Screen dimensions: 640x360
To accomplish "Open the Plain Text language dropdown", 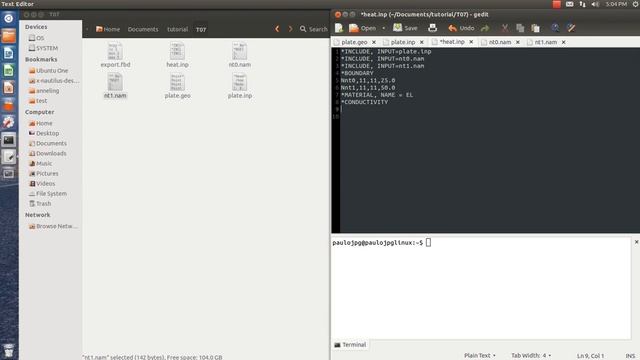I will pos(480,356).
